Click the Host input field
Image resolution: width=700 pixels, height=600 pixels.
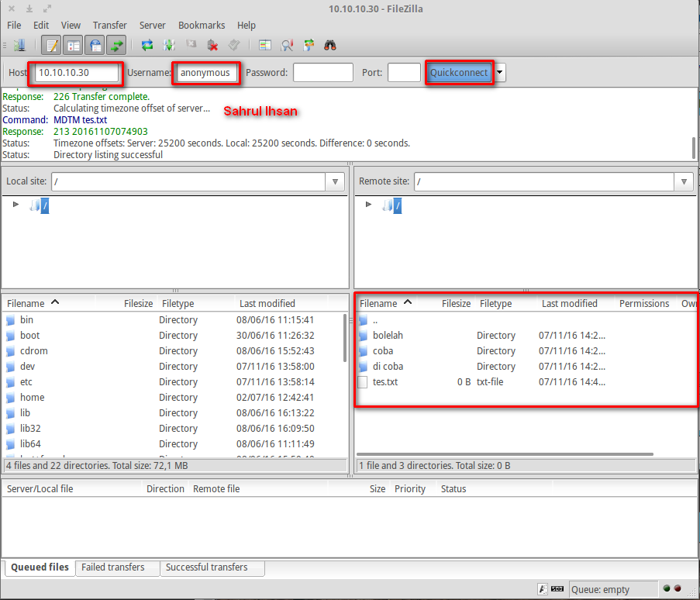coord(77,73)
